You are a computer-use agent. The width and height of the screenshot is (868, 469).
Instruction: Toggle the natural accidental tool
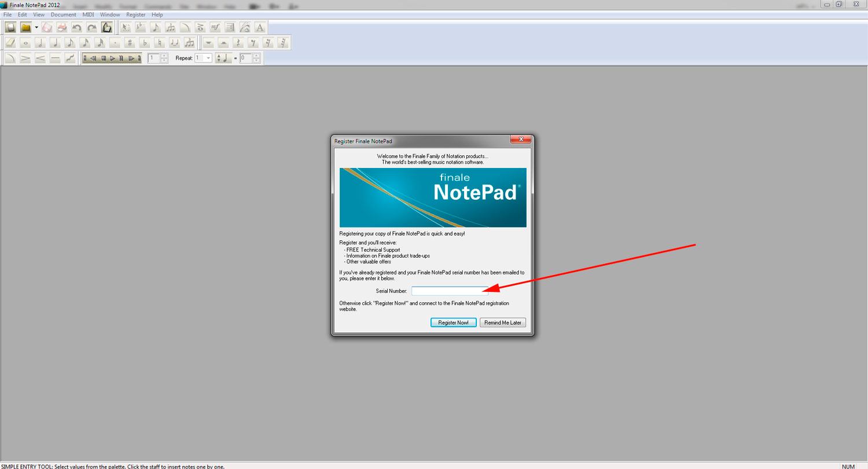click(x=160, y=43)
